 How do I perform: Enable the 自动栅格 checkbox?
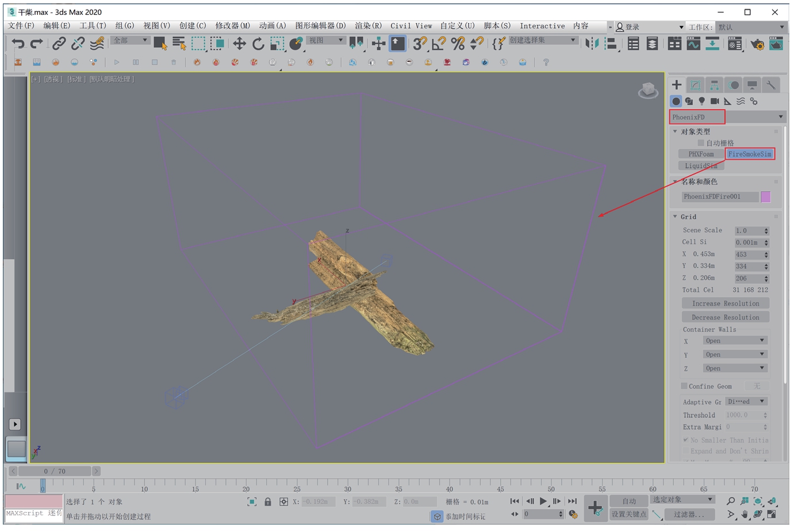coord(700,143)
